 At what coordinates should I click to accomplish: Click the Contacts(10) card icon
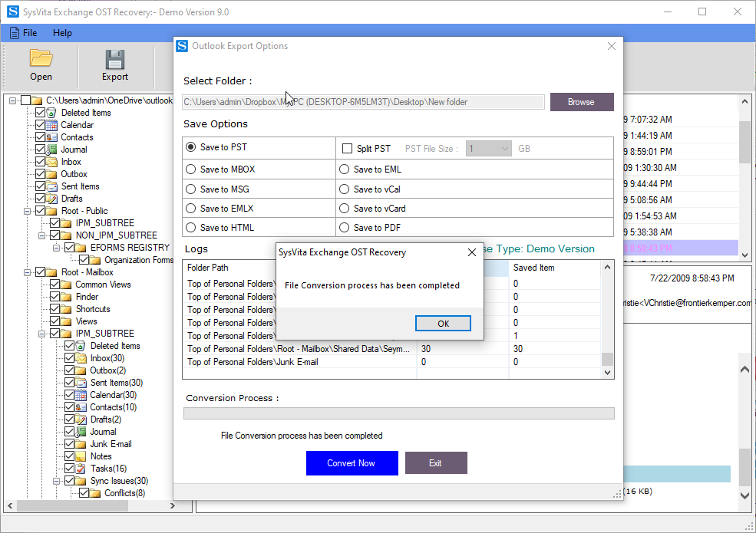(81, 407)
